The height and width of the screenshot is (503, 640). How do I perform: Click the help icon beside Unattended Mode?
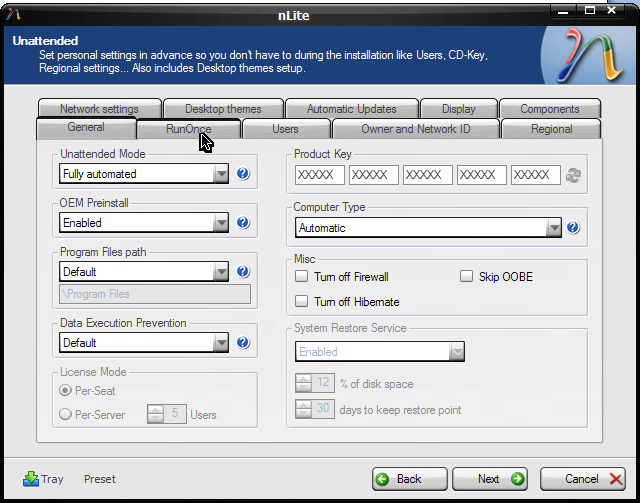tap(243, 174)
